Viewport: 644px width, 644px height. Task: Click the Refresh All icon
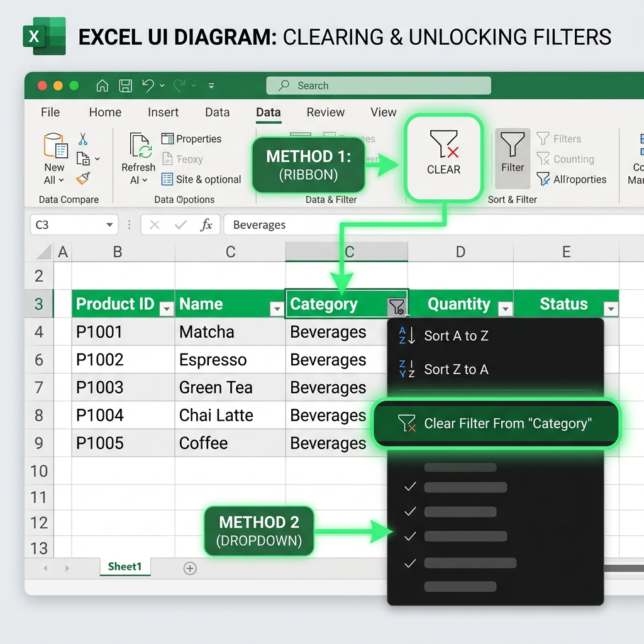pos(139,145)
